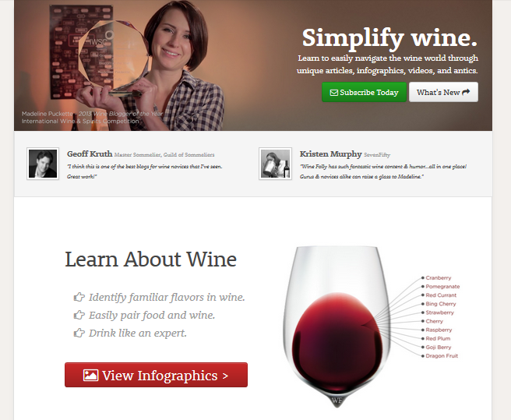Click the red wine in the glass image
Image resolution: width=511 pixels, height=420 pixels.
[x=337, y=342]
